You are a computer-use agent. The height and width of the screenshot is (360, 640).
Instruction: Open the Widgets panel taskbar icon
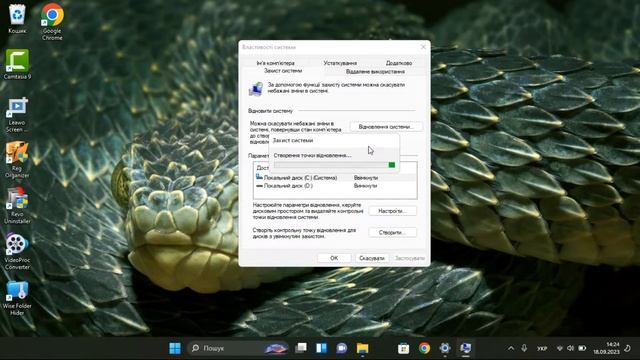[321, 348]
